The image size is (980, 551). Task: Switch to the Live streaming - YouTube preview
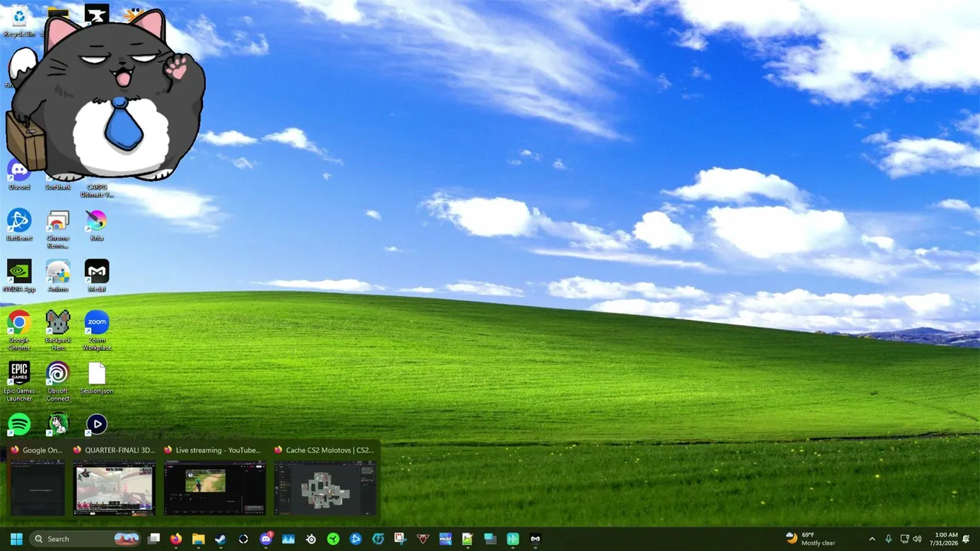click(215, 481)
